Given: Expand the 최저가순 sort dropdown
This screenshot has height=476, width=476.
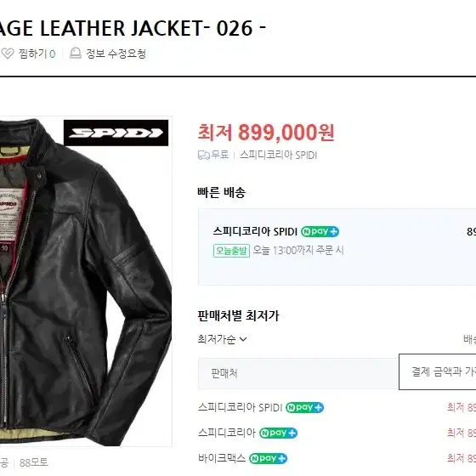Looking at the screenshot, I should pyautogui.click(x=222, y=339).
